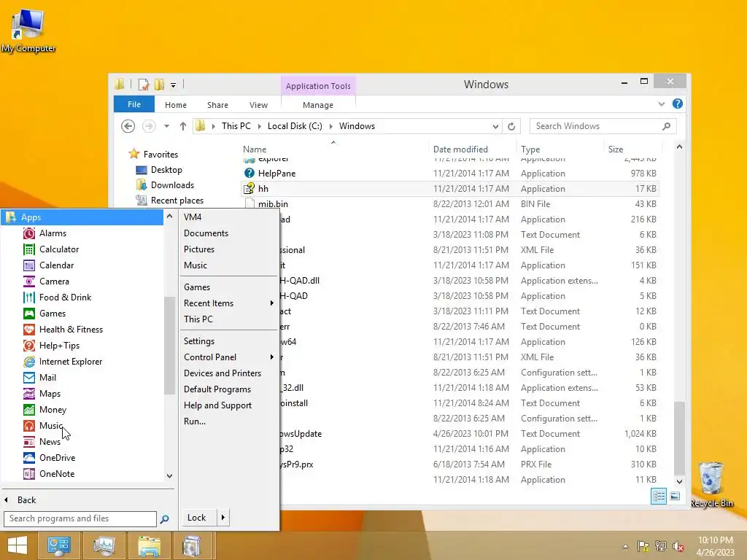The image size is (747, 560).
Task: Switch to details view layout
Action: click(659, 496)
